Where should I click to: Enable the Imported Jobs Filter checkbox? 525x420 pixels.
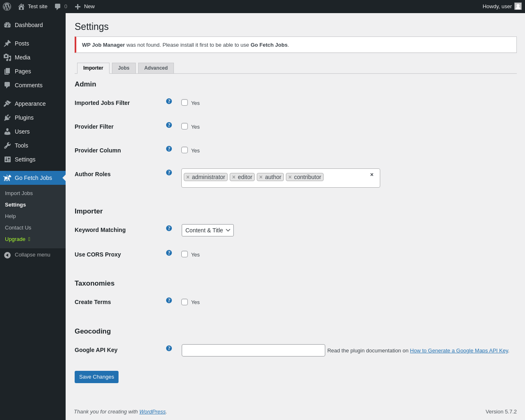point(185,102)
